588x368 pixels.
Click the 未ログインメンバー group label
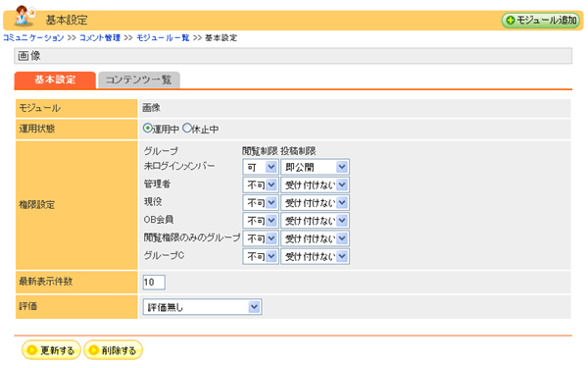pos(179,166)
